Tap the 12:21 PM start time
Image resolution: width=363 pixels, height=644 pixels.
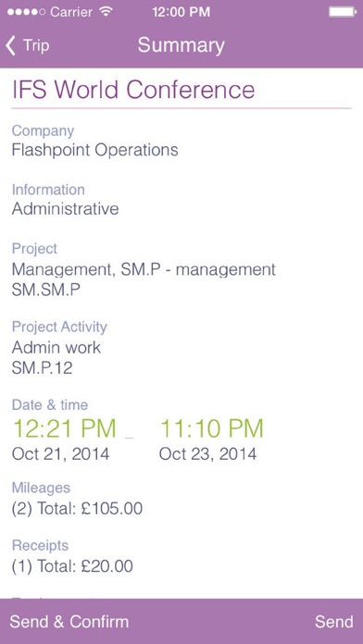[64, 428]
